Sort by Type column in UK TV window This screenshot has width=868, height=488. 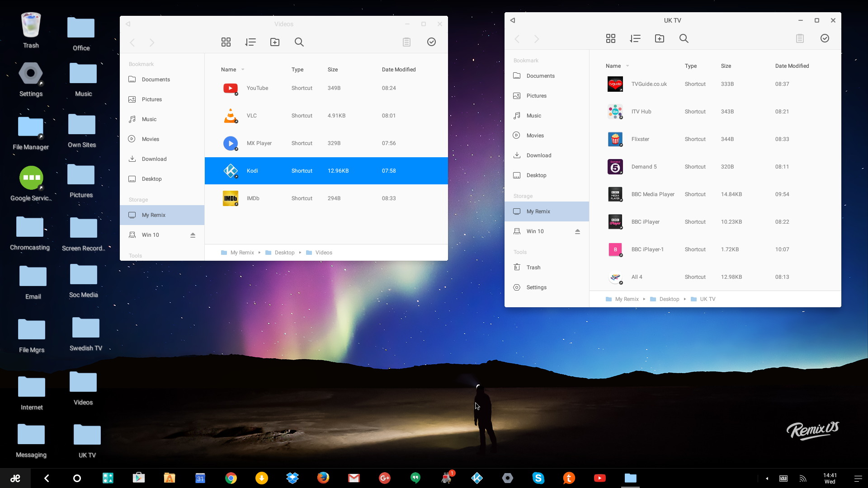pos(691,66)
